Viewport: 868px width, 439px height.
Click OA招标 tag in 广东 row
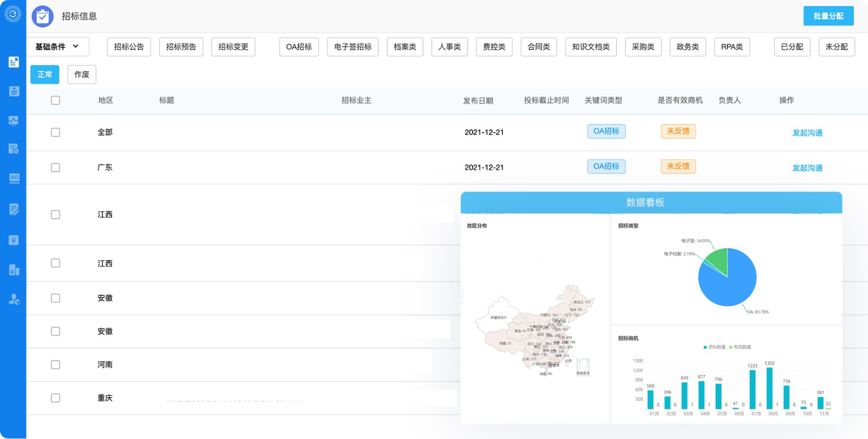[606, 166]
